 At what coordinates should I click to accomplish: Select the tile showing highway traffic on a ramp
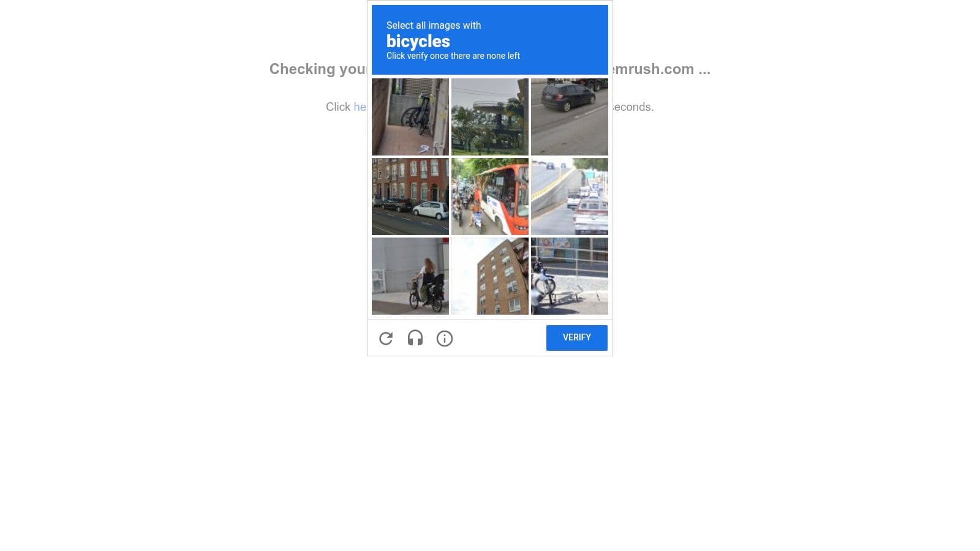pos(570,197)
